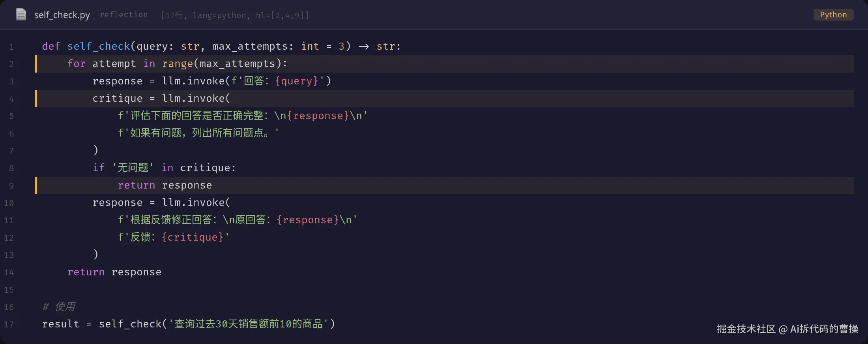This screenshot has height=344, width=868.
Task: Click the yellow highlight marker on line 4
Action: click(36, 99)
